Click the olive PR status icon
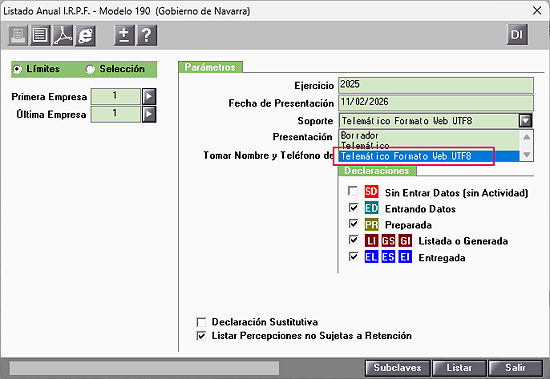 [x=371, y=225]
